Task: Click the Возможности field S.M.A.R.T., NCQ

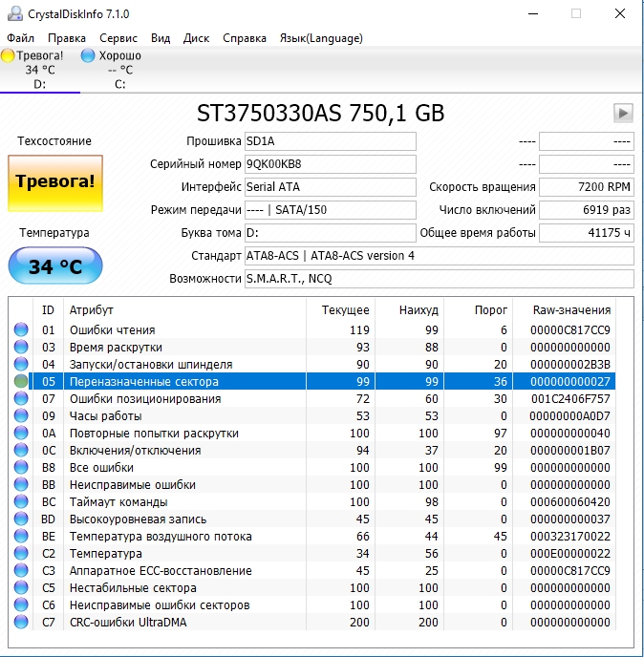Action: [x=440, y=279]
